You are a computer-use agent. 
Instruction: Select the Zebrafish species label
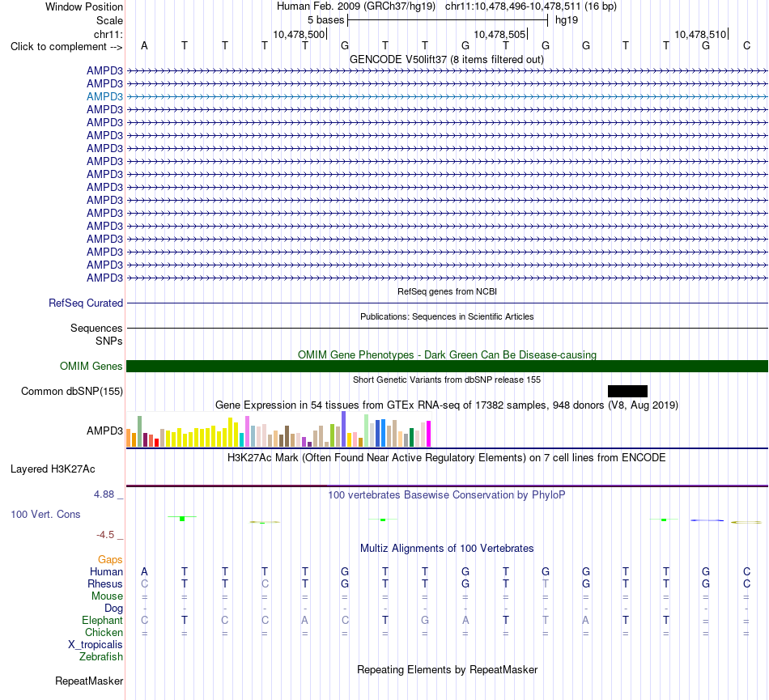pyautogui.click(x=101, y=656)
